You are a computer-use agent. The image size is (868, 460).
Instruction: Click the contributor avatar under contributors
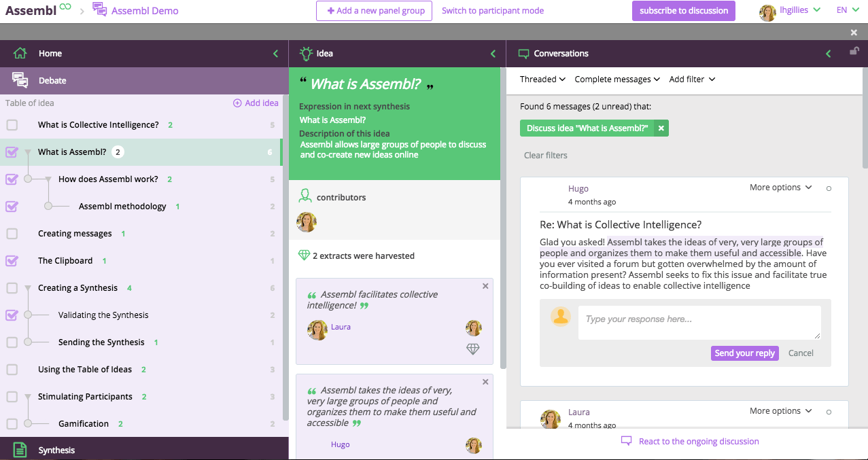pos(307,222)
